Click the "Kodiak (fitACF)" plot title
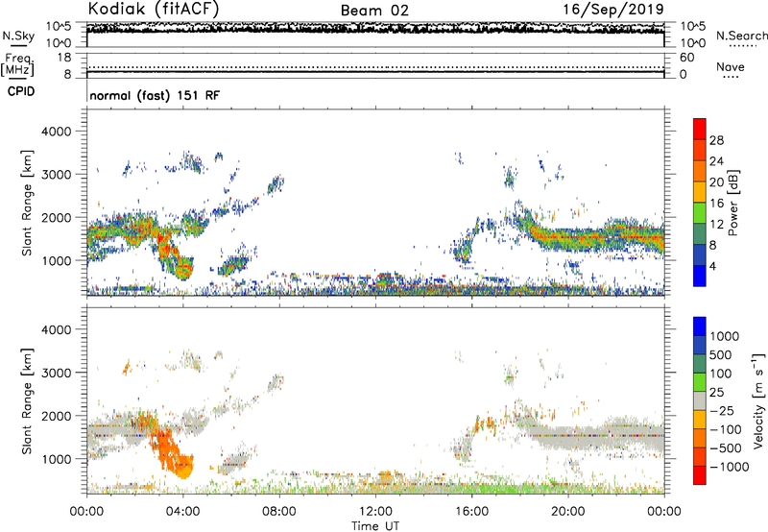Image resolution: width=768 pixels, height=532 pixels. point(154,9)
